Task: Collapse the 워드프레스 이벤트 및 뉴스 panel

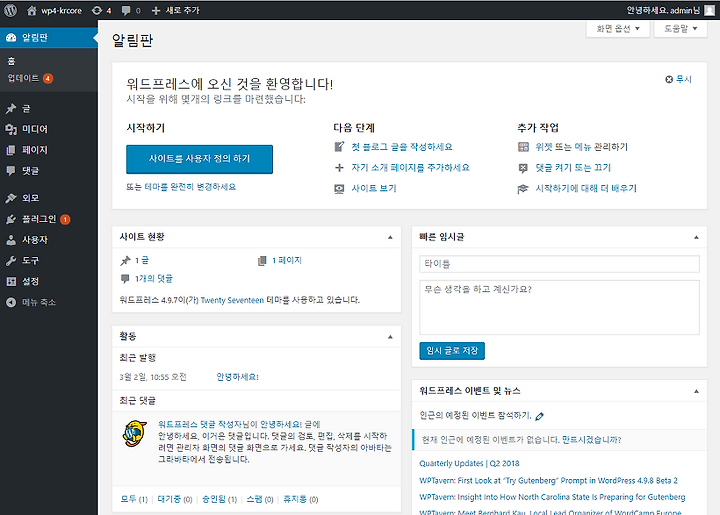Action: [x=696, y=392]
